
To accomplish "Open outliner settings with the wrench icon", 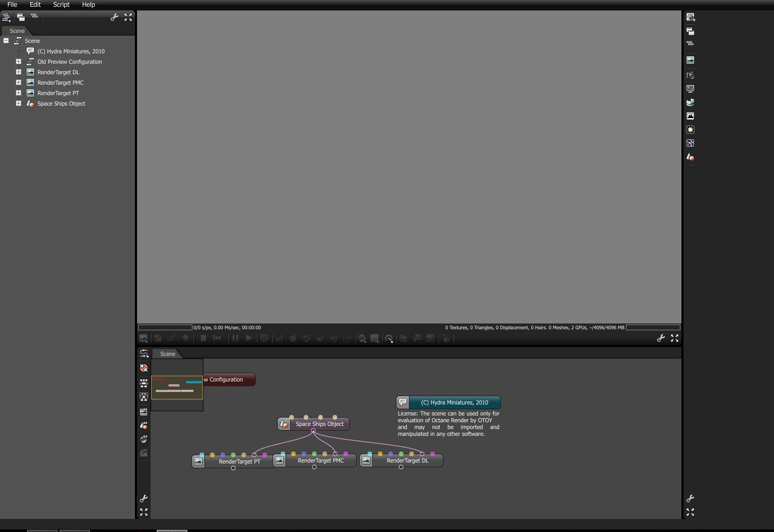I will click(x=114, y=17).
